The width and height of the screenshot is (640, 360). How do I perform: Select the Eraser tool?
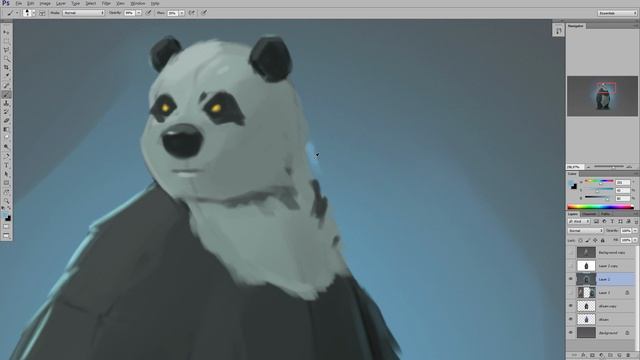[6, 121]
